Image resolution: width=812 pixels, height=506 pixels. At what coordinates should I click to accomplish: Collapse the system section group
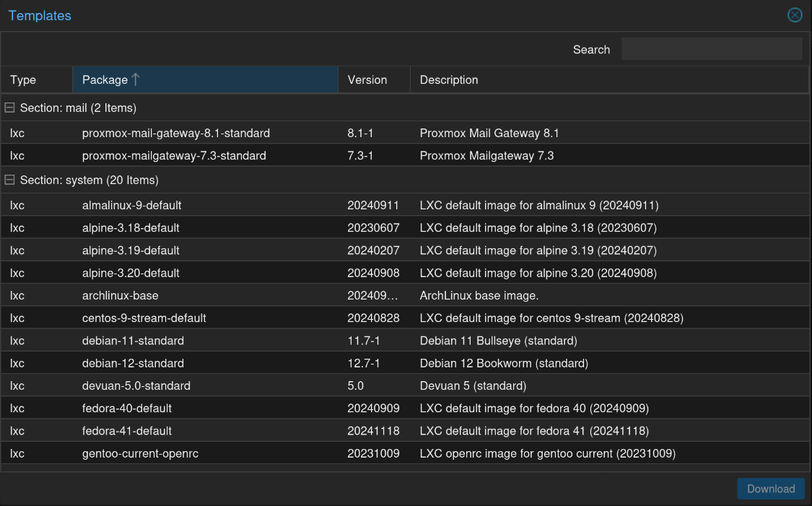pos(9,180)
